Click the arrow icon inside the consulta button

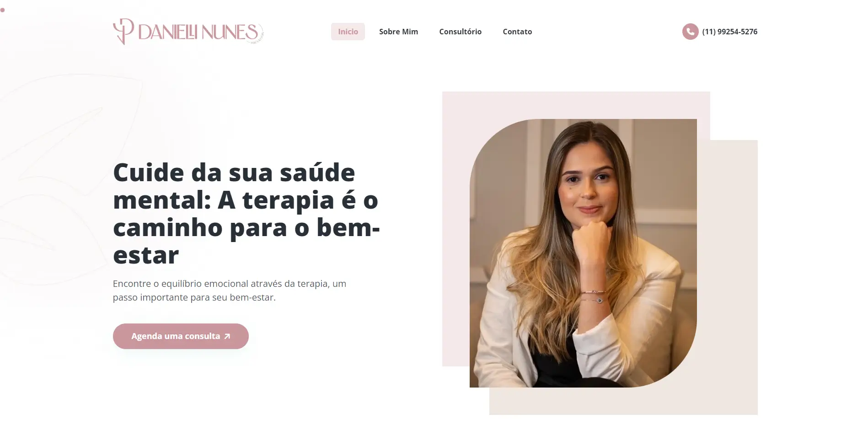227,336
